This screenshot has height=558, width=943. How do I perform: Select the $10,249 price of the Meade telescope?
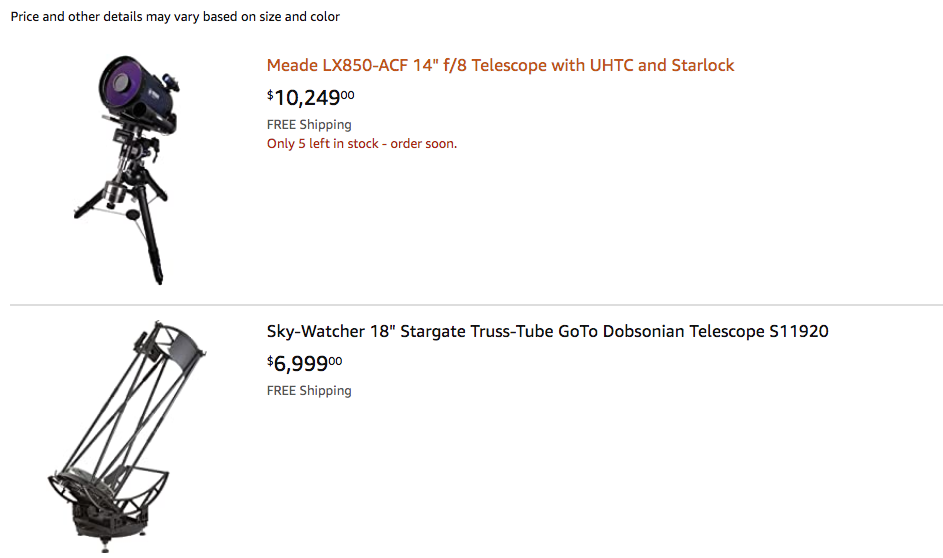[x=311, y=98]
